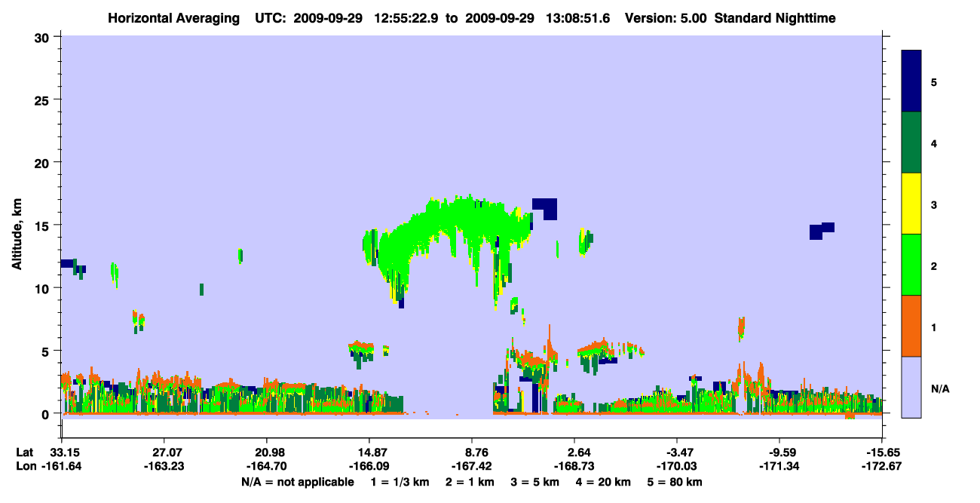The image size is (980, 503).
Task: Click the legend text 'N/A = not applicable'
Action: 297,482
